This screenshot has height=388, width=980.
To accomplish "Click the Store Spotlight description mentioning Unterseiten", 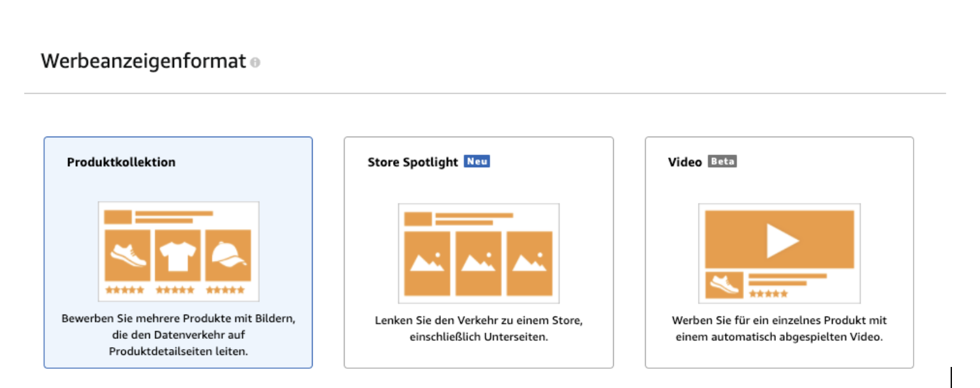I will (x=479, y=328).
